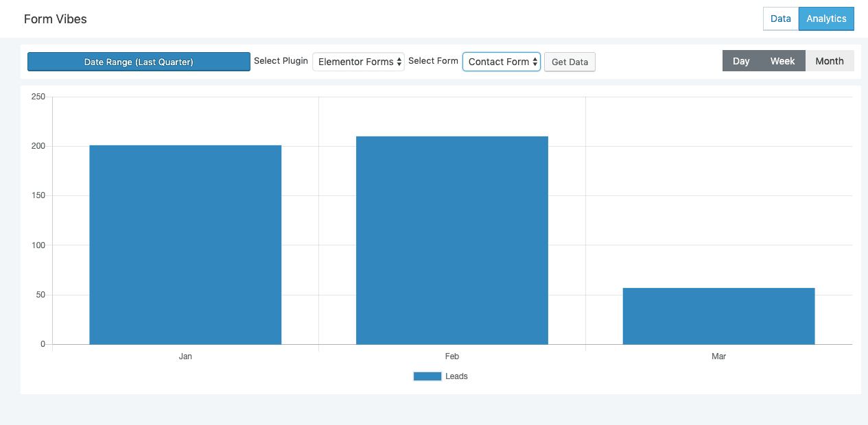Click the Jan x-axis label
The height and width of the screenshot is (425, 868).
pos(185,356)
